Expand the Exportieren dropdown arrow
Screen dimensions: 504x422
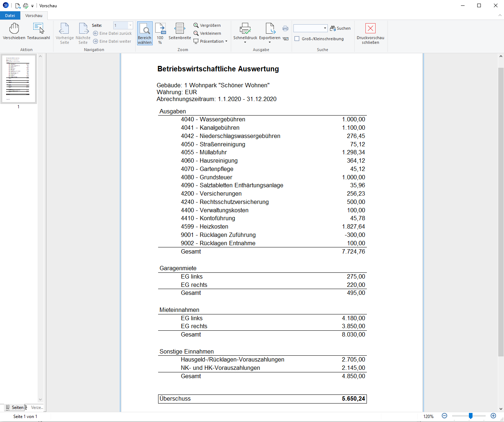point(270,42)
